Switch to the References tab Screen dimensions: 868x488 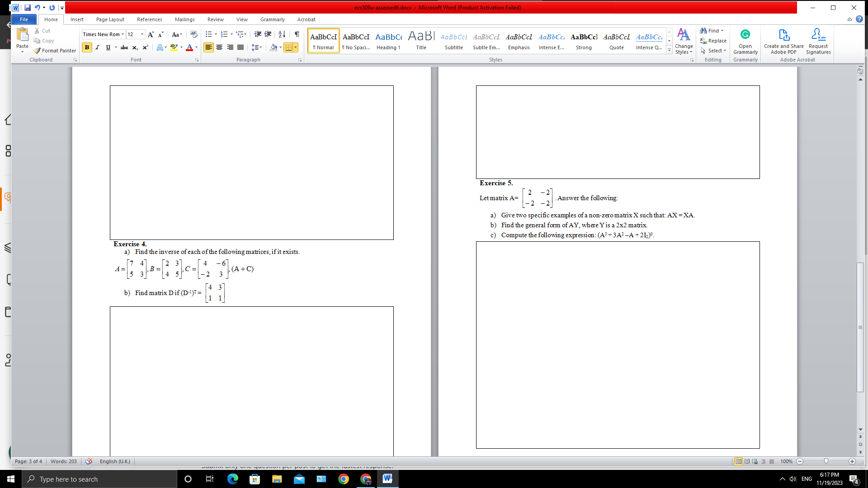[x=149, y=19]
